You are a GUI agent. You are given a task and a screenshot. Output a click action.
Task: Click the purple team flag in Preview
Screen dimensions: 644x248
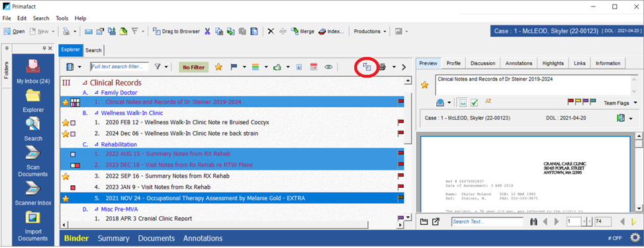click(x=585, y=101)
